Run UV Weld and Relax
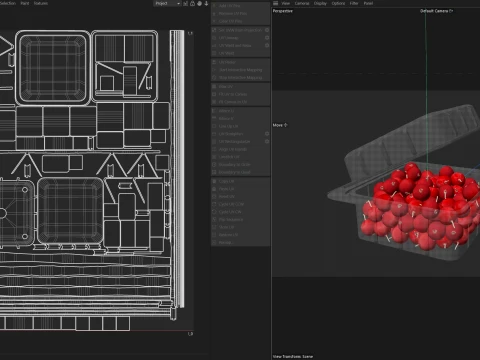The image size is (480, 360). click(237, 45)
